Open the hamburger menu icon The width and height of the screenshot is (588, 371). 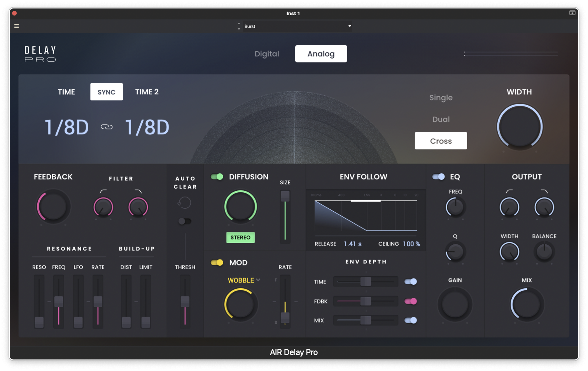[16, 26]
